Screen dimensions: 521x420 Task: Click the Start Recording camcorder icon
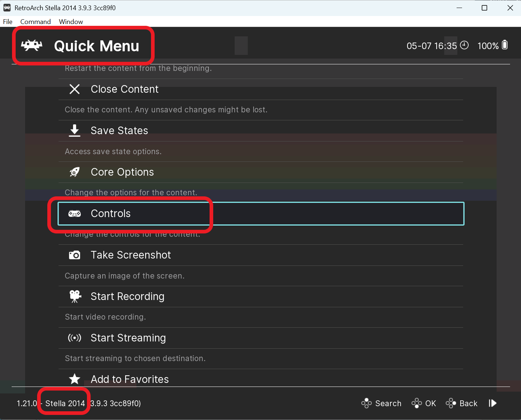point(75,296)
